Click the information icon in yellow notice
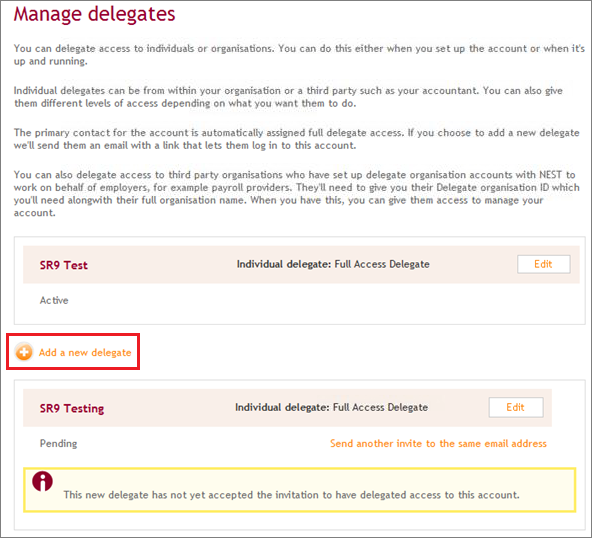Screen dimensions: 592x538 (x=42, y=481)
